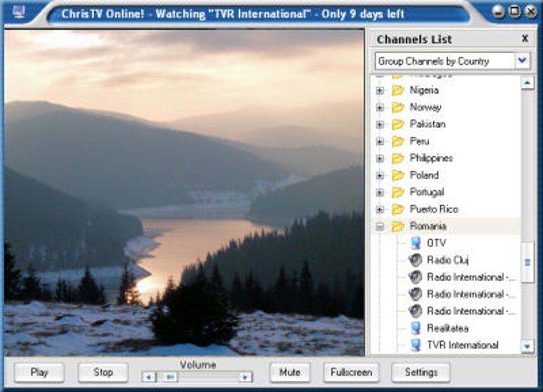Screen dimensions: 543x392
Task: Expand the Philippines country group
Action: [380, 159]
